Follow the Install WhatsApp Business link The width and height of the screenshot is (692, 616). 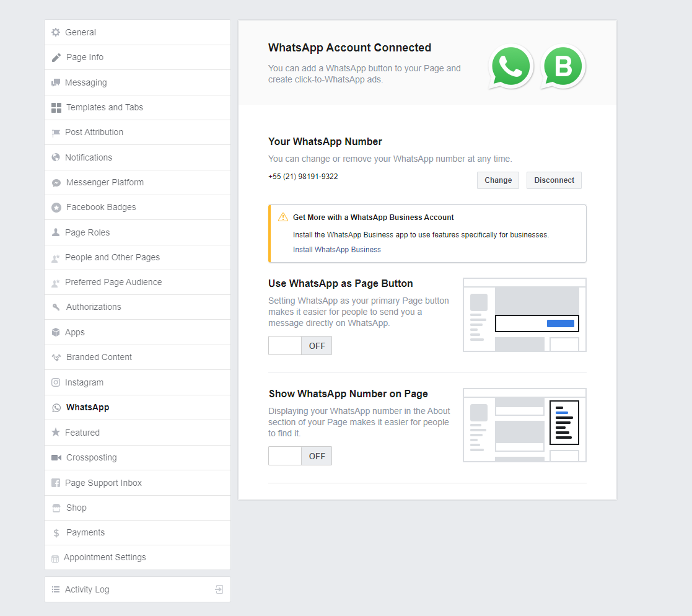pyautogui.click(x=337, y=250)
